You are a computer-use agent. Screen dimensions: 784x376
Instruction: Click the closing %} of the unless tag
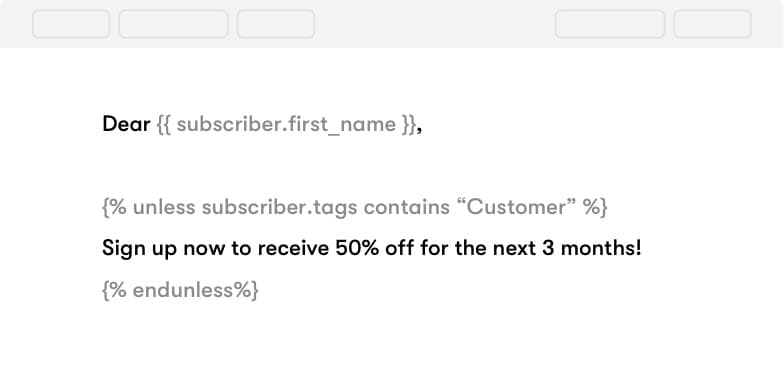tap(595, 207)
